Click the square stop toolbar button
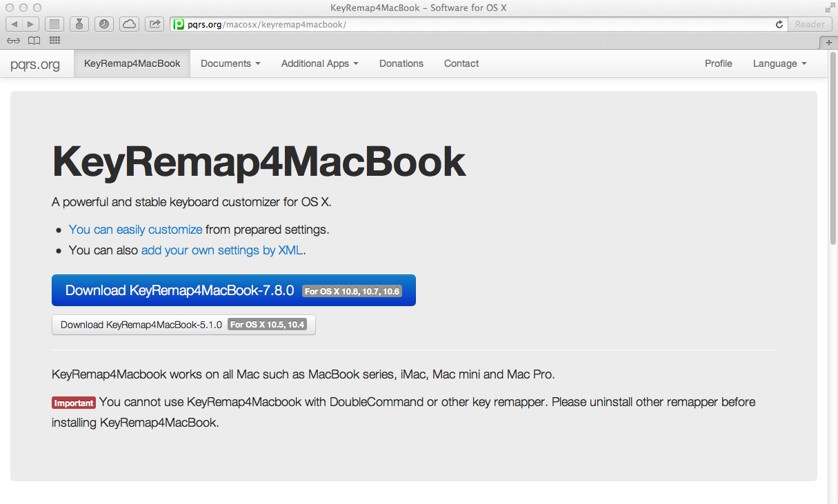The image size is (838, 504). click(x=54, y=24)
